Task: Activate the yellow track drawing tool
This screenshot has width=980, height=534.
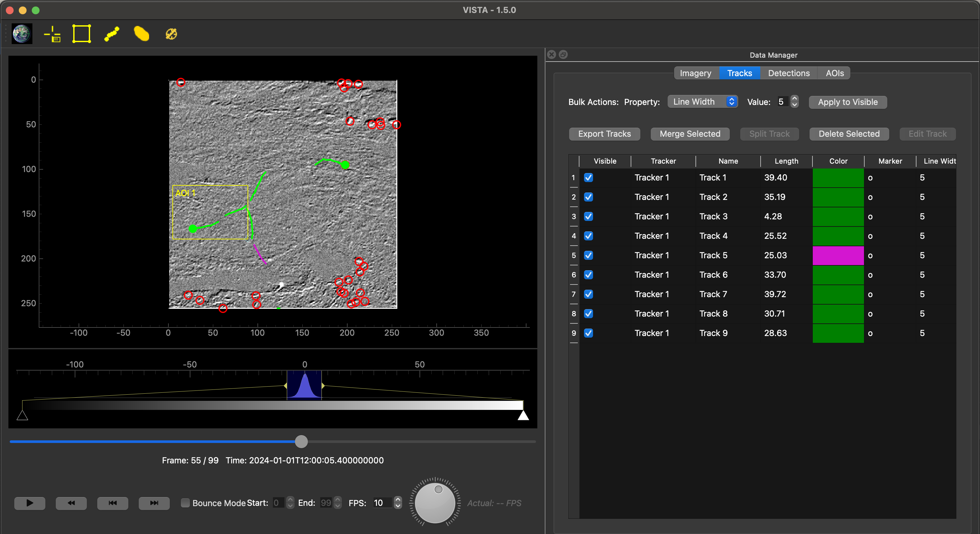Action: (x=111, y=34)
